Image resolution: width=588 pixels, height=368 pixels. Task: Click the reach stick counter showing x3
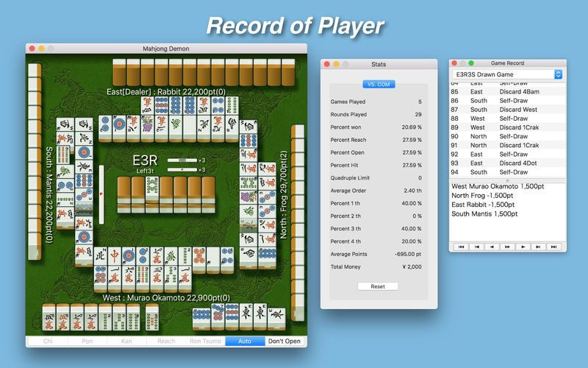tap(187, 170)
